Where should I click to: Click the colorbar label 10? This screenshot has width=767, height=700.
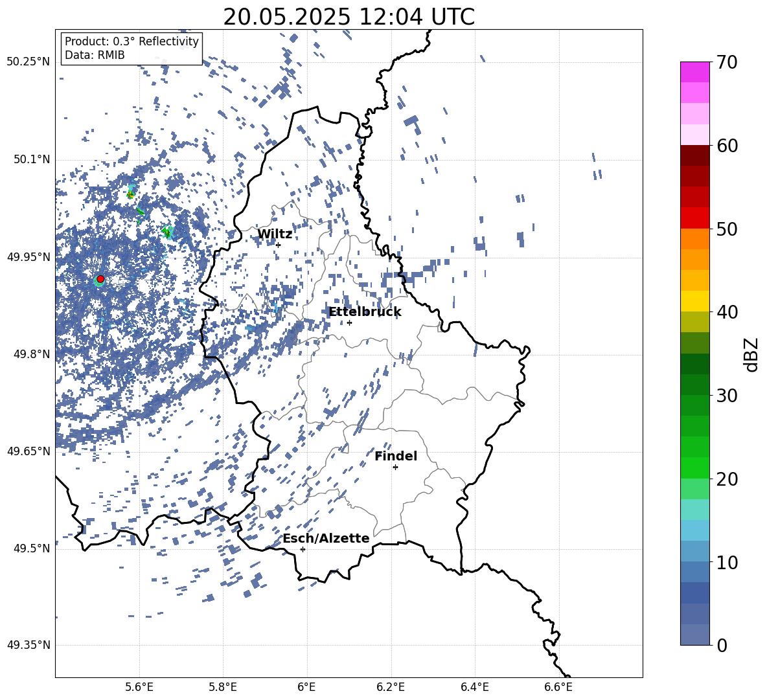tap(727, 563)
